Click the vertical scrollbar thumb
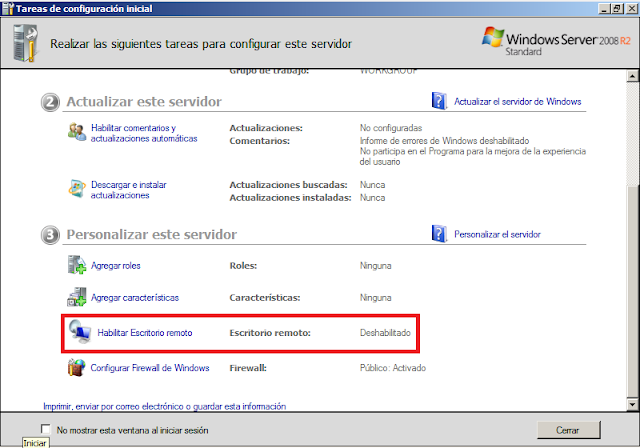Viewport: 640px width, 448px height. 632,292
